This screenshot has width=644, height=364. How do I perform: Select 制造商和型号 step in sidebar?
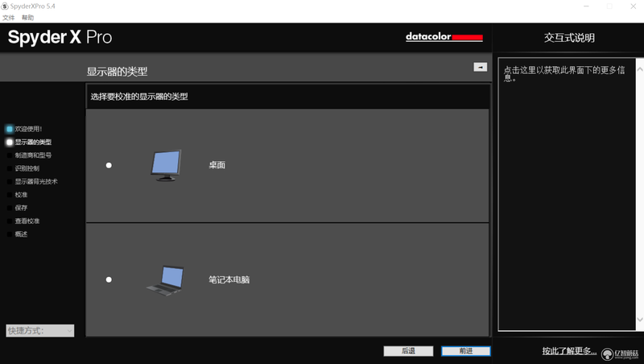pyautogui.click(x=33, y=155)
